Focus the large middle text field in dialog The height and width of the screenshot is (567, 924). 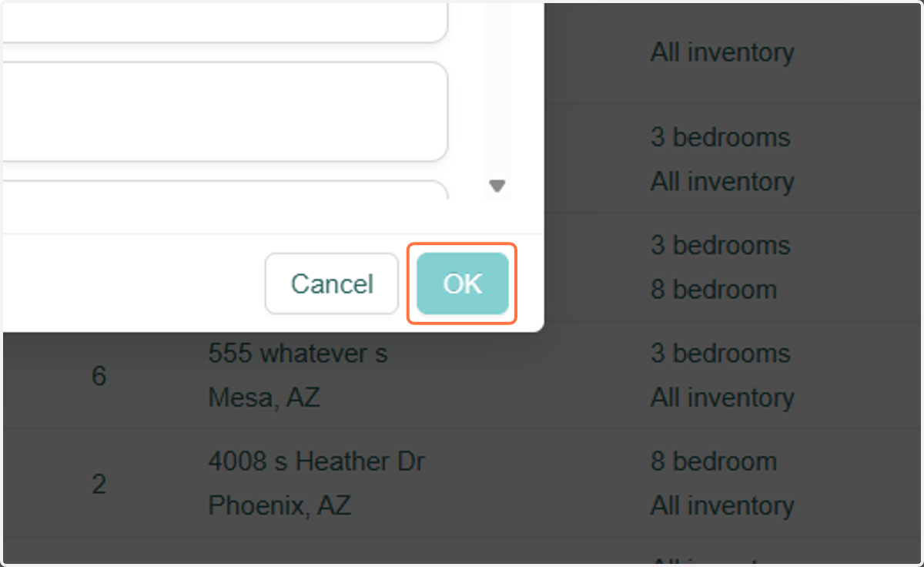click(x=225, y=112)
